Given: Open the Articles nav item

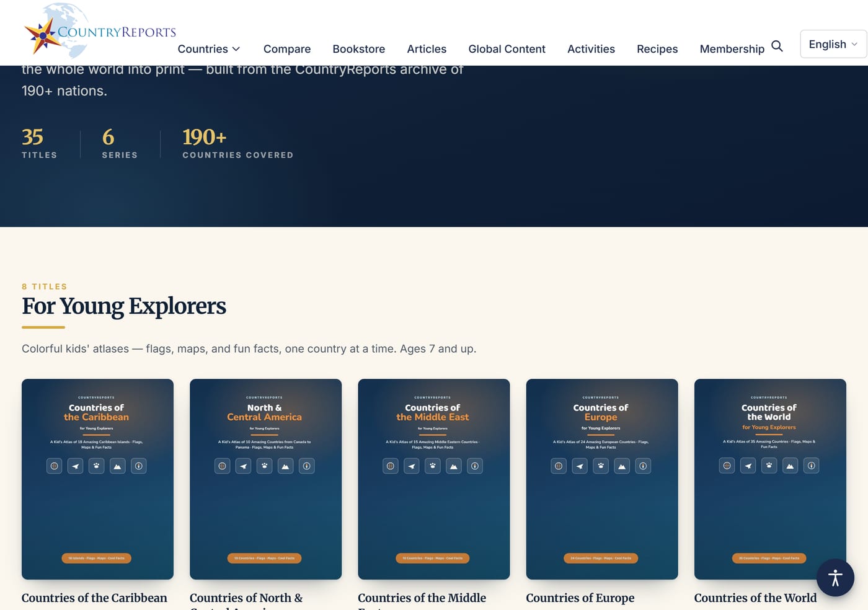Looking at the screenshot, I should click(x=427, y=49).
